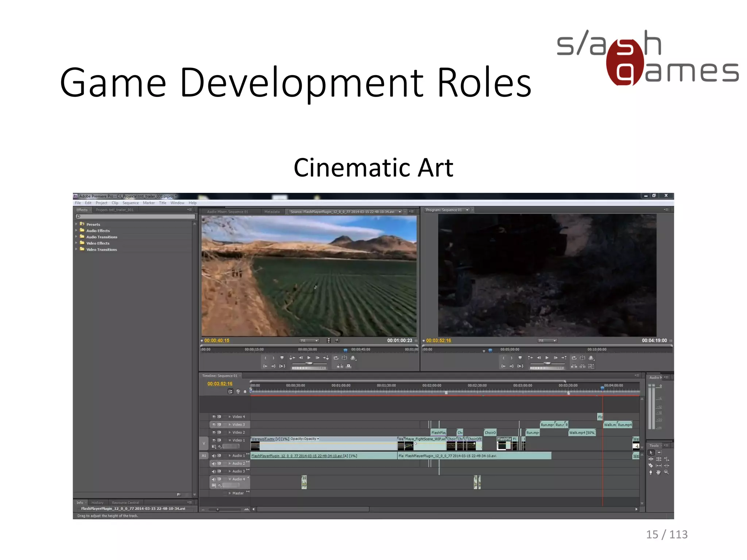Click Add Marker in Source monitor
This screenshot has height=560, width=747.
pyautogui.click(x=282, y=358)
